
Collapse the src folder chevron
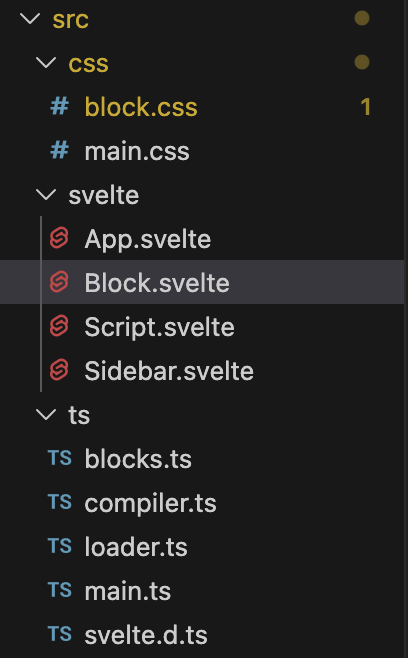point(30,18)
